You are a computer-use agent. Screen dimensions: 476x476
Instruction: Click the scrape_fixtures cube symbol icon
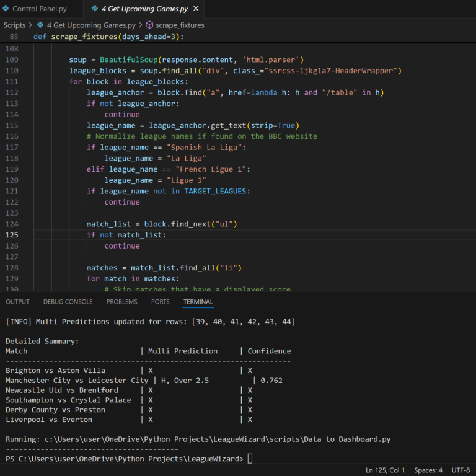coord(149,25)
